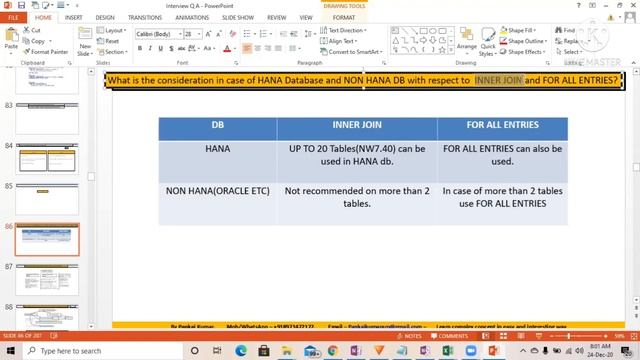Toggle italic formatting
Image resolution: width=640 pixels, height=360 pixels.
150,49
